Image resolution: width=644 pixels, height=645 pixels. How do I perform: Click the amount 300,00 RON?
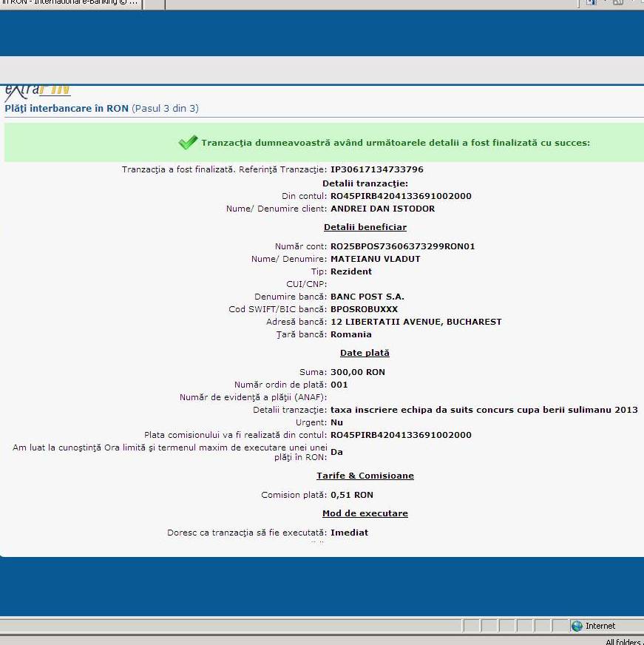click(x=357, y=372)
